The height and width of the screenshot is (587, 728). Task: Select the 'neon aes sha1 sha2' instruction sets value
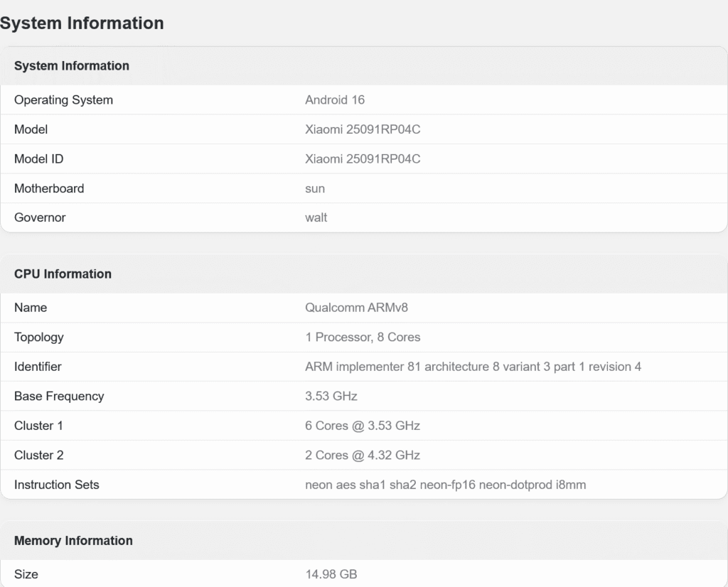click(x=445, y=485)
